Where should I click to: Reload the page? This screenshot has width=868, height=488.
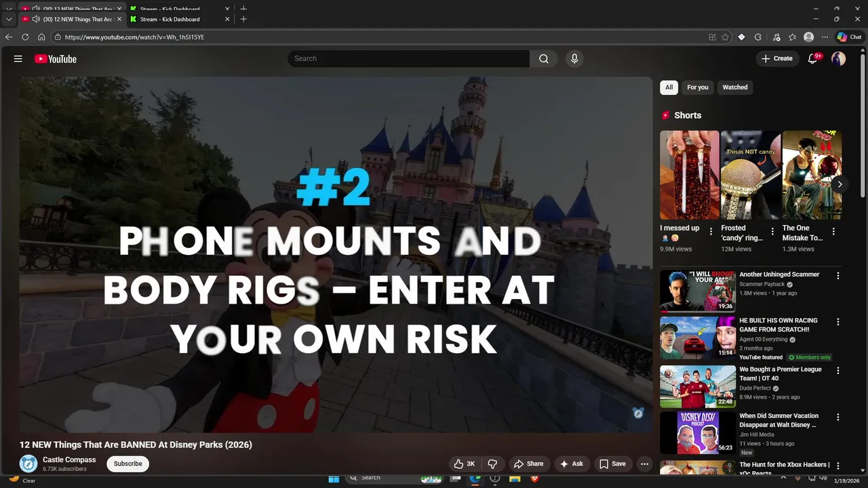tap(25, 37)
